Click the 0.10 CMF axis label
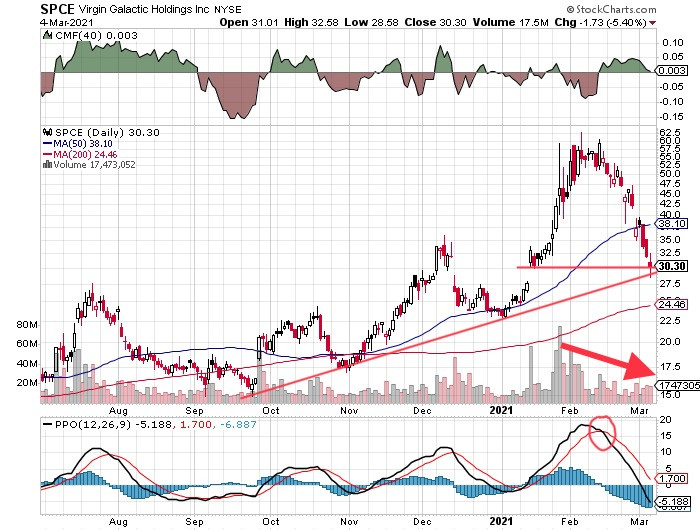The image size is (700, 530). [x=673, y=43]
